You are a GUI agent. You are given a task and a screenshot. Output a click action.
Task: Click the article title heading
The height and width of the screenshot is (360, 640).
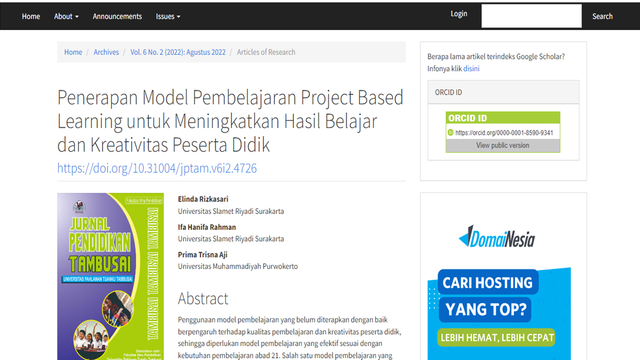(231, 121)
